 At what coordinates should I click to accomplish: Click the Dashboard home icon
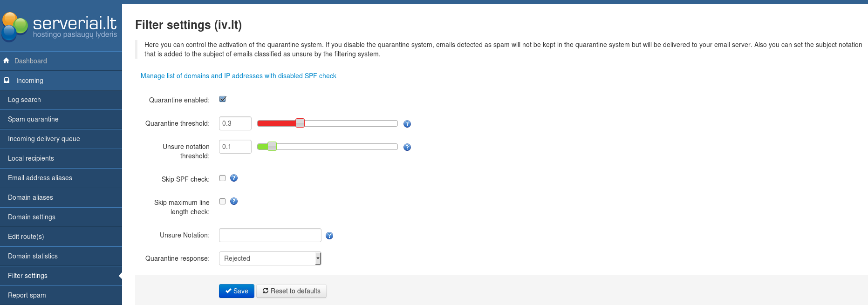[x=7, y=61]
